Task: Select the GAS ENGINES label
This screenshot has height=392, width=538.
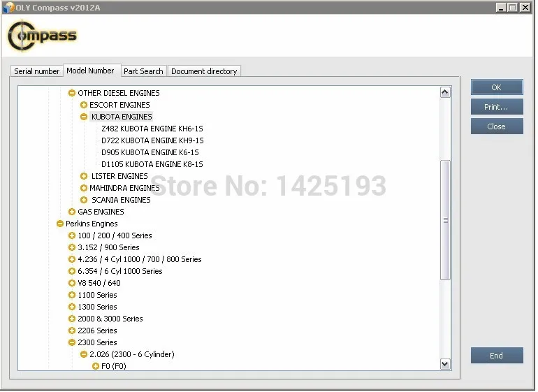Action: [101, 212]
